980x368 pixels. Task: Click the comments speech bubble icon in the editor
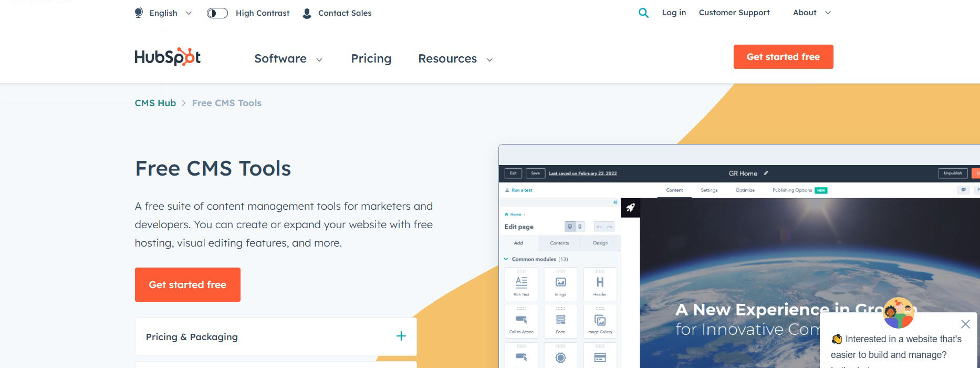click(x=963, y=190)
